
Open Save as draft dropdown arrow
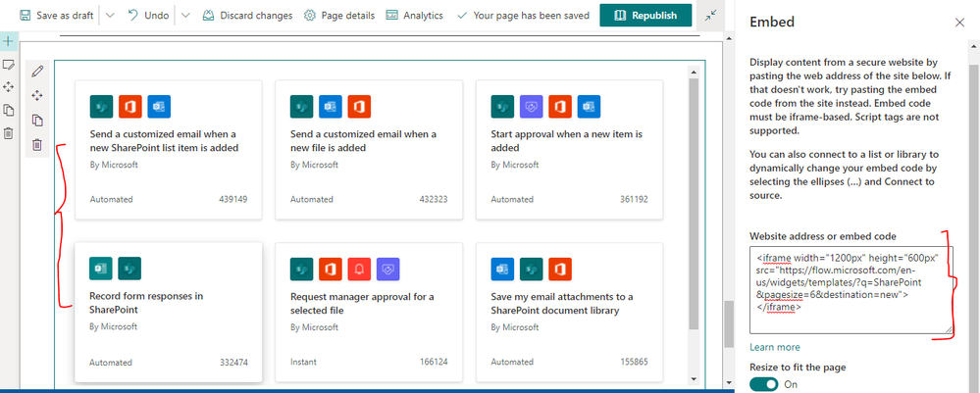[x=110, y=15]
